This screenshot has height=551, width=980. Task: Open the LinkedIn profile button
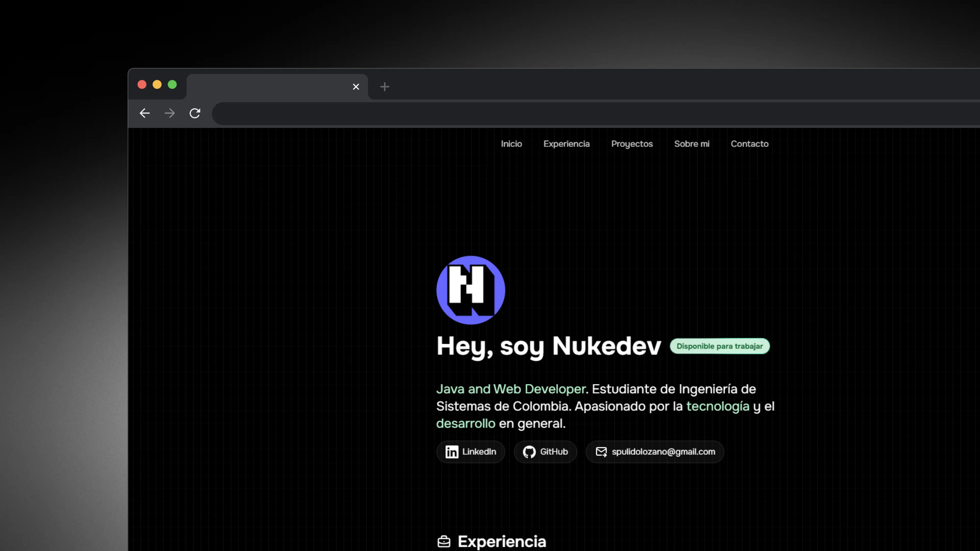[x=471, y=452]
